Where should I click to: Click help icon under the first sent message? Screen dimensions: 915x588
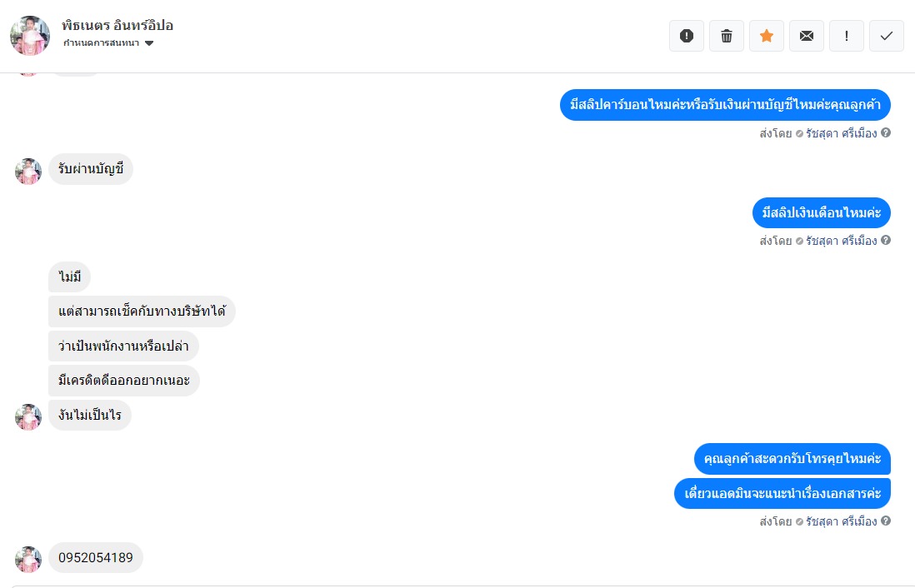[x=886, y=132]
